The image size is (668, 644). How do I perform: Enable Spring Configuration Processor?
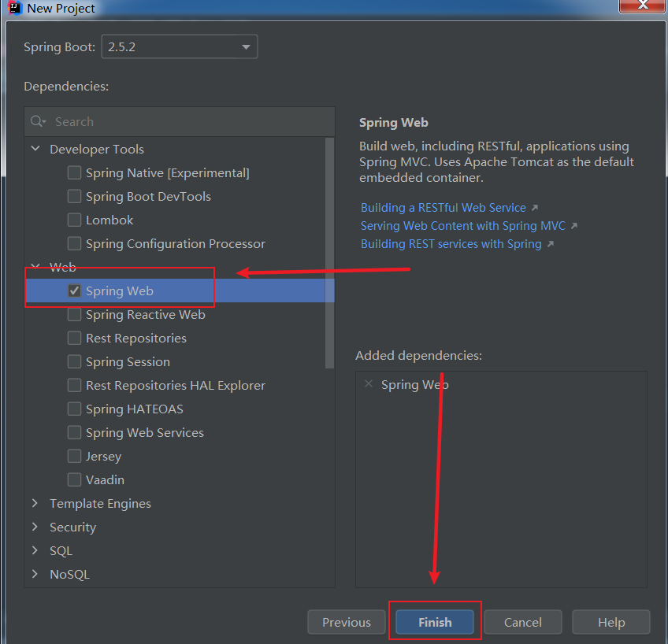[x=74, y=244]
